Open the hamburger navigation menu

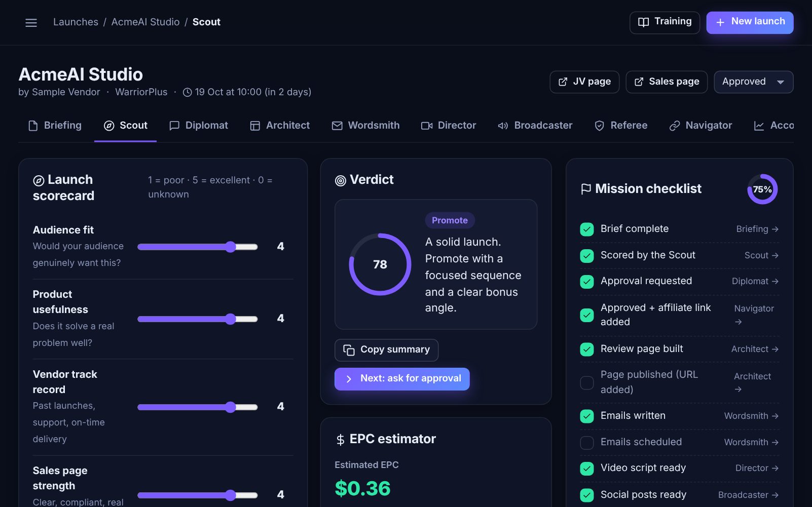[31, 23]
